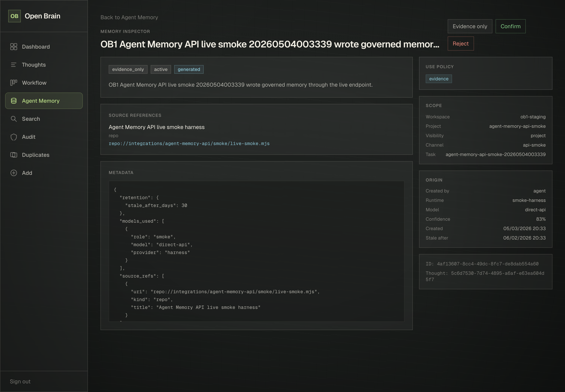Viewport: 565px width, 392px height.
Task: Click the evidence_only tag
Action: [128, 69]
